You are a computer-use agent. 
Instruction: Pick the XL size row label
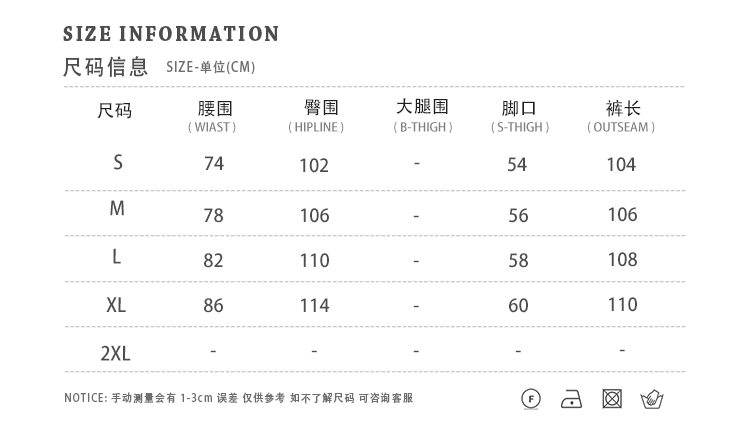[116, 305]
